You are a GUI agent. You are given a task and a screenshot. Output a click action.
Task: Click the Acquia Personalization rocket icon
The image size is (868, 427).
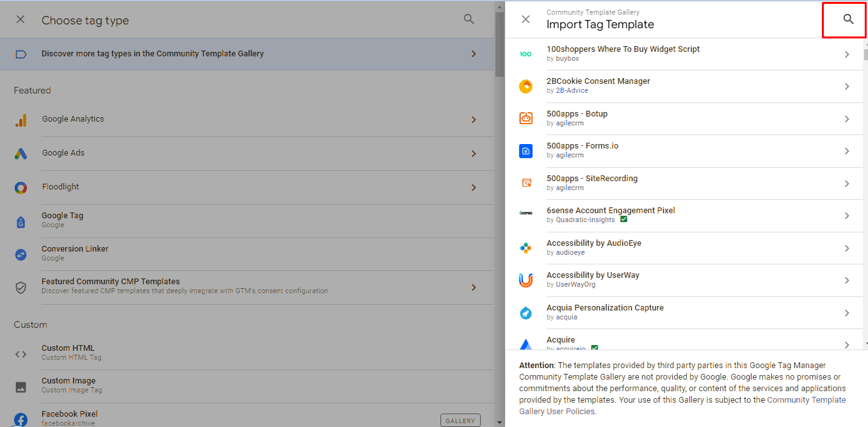tap(526, 313)
